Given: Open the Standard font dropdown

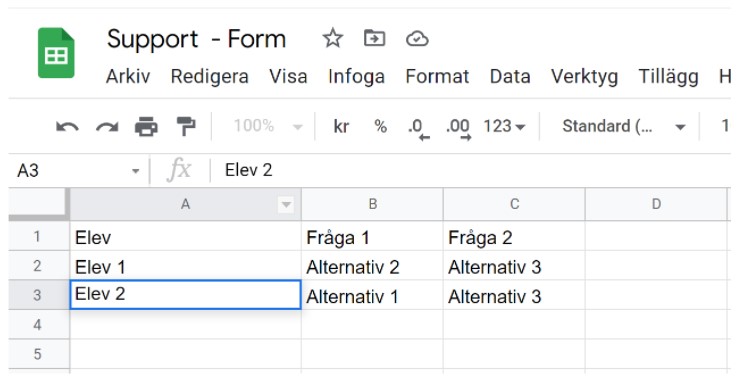Looking at the screenshot, I should (623, 126).
